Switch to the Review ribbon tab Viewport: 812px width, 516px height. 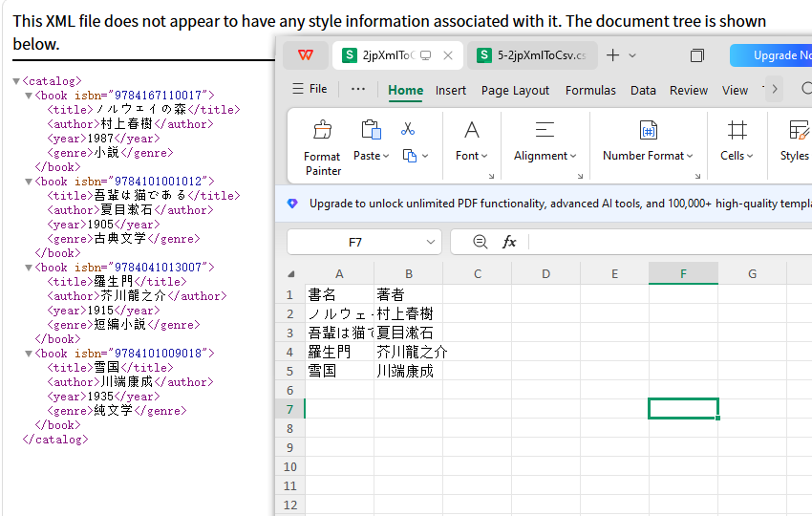[x=688, y=90]
